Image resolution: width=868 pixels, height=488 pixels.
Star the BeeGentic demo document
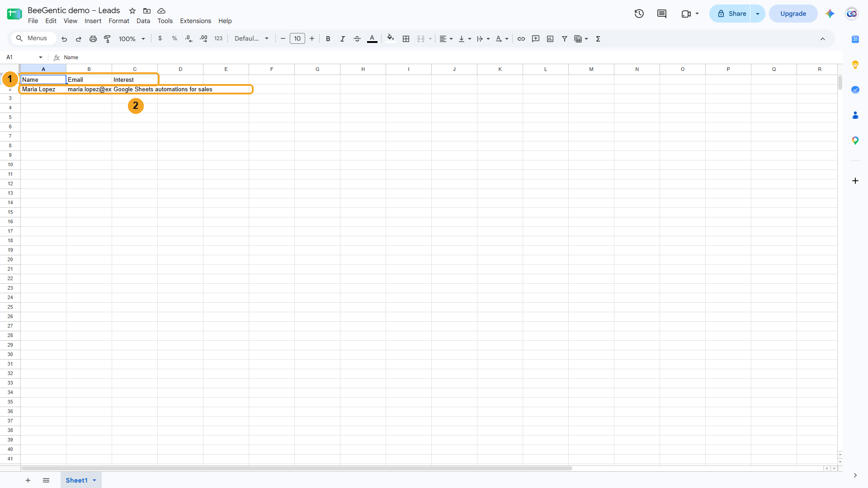coord(132,11)
